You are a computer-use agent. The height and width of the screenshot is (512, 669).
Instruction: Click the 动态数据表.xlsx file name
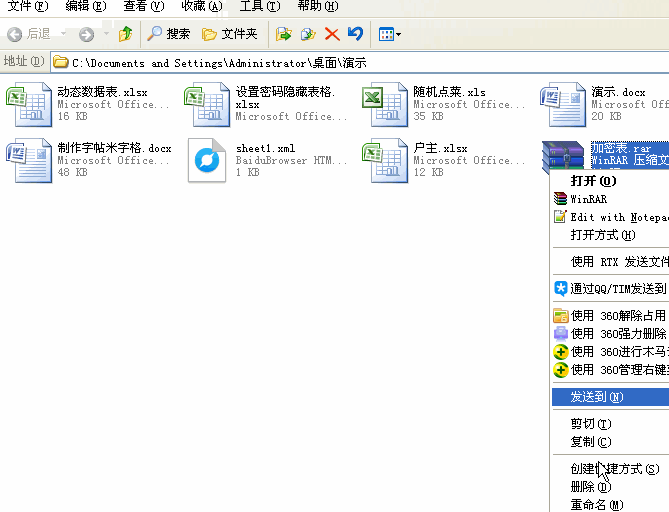pos(102,92)
